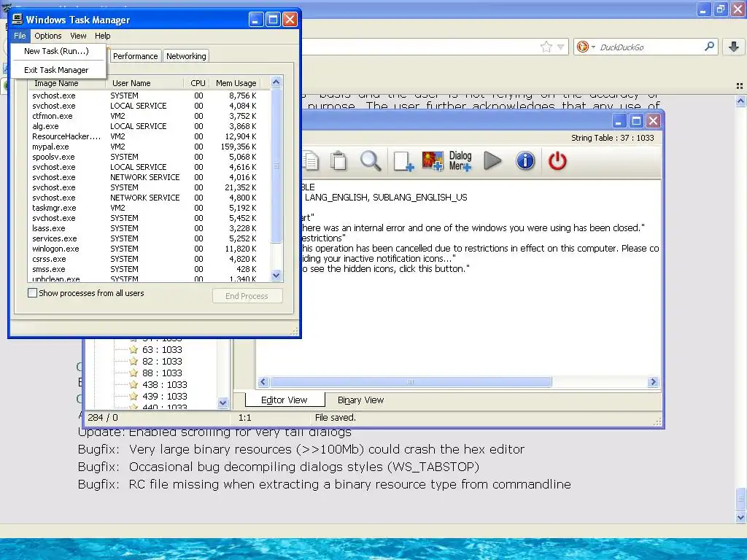Click the horizontal scrollbar thumb in editor pane

coord(411,382)
